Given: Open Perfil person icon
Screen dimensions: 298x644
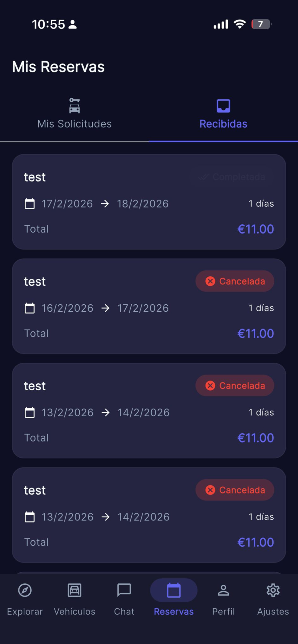Looking at the screenshot, I should click(223, 590).
